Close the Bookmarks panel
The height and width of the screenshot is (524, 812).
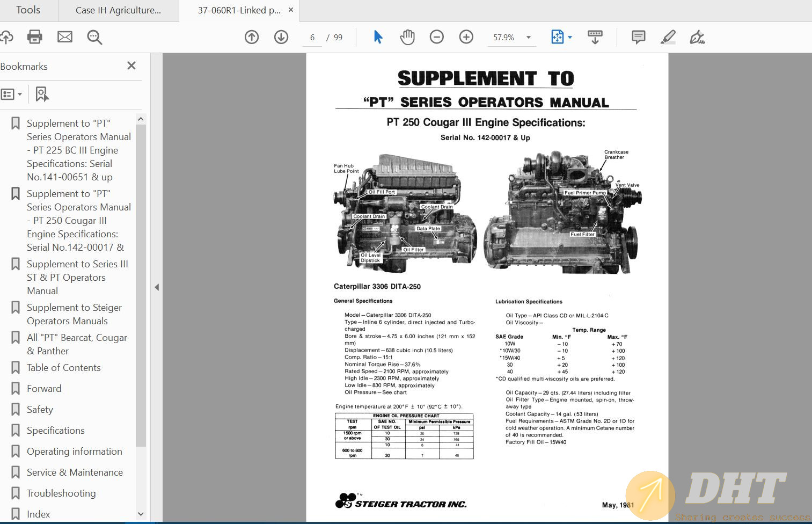point(131,65)
